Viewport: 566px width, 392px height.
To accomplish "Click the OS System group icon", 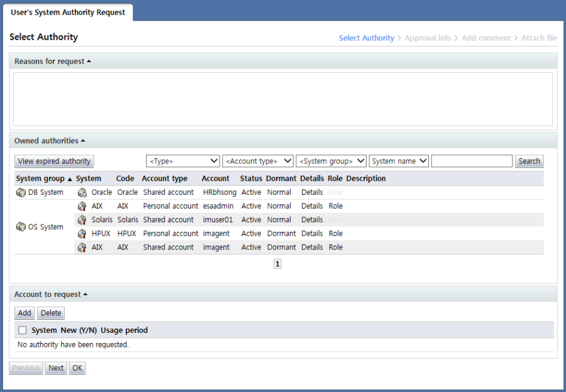I will [21, 227].
